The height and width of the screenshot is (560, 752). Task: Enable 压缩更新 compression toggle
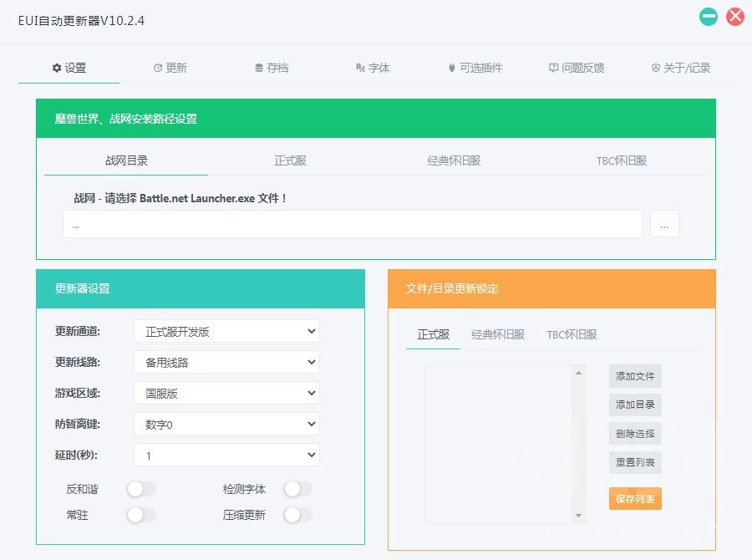(298, 516)
